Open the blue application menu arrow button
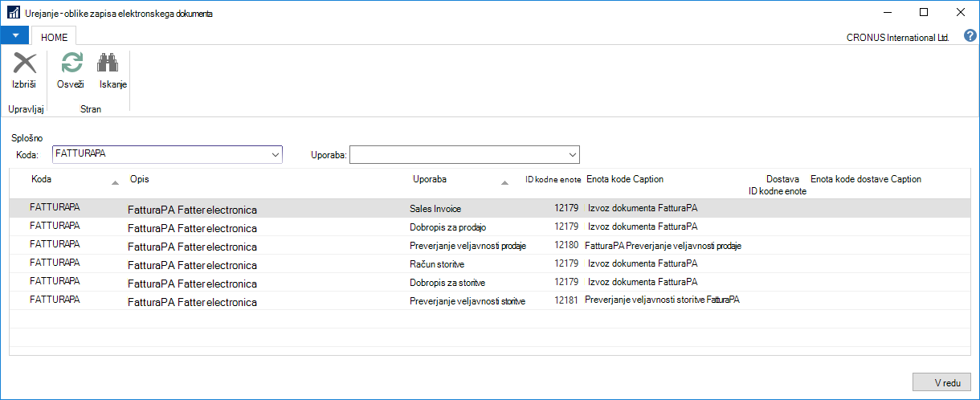This screenshot has width=980, height=400. (14, 35)
